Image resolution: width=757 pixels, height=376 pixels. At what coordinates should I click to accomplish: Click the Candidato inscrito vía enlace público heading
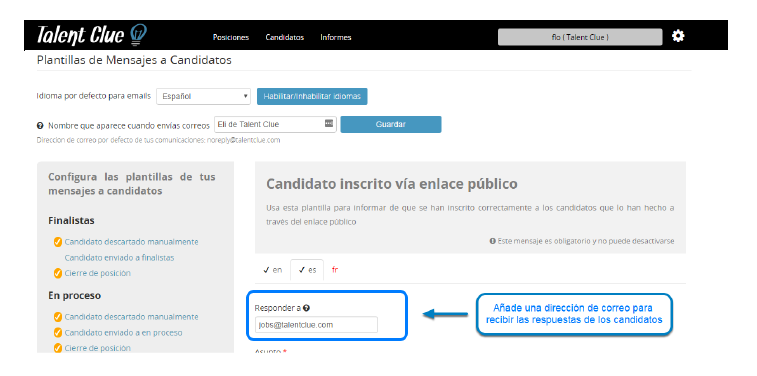click(392, 184)
